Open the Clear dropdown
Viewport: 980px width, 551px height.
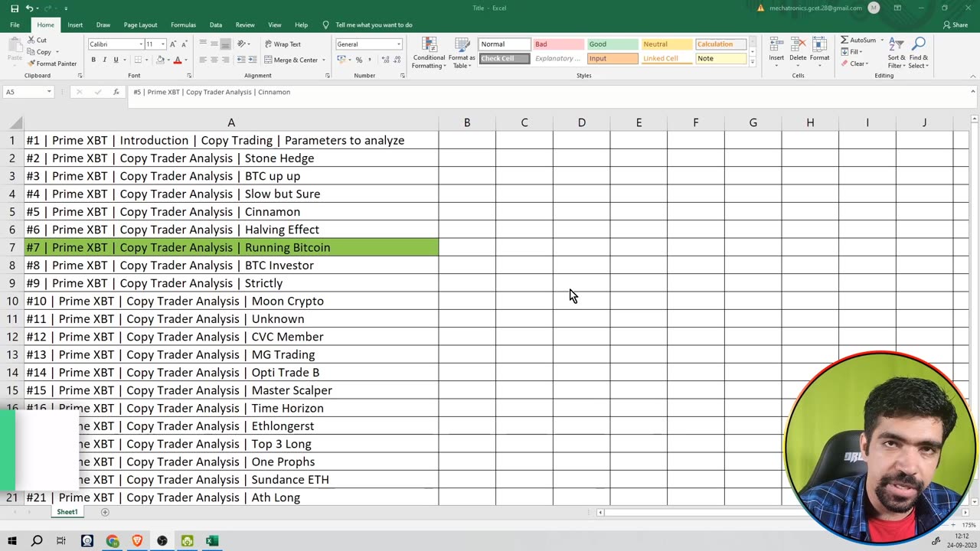coord(855,64)
